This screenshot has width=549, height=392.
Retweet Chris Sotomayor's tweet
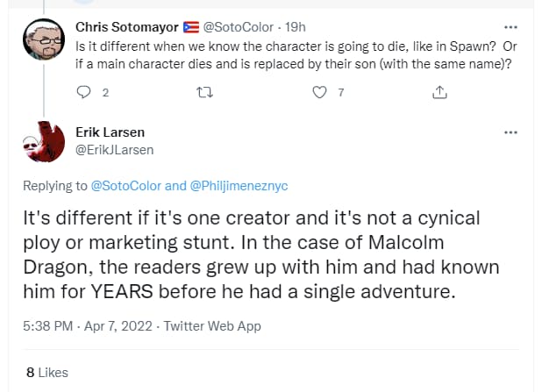[204, 92]
